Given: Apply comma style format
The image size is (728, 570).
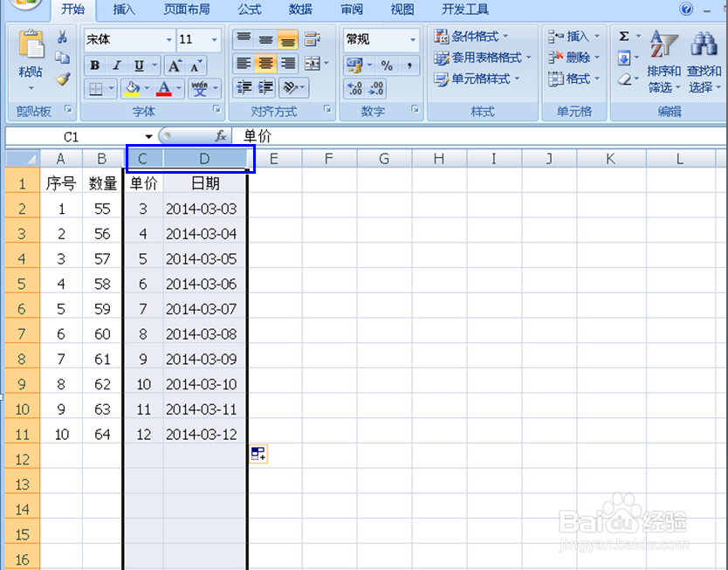Looking at the screenshot, I should (409, 65).
